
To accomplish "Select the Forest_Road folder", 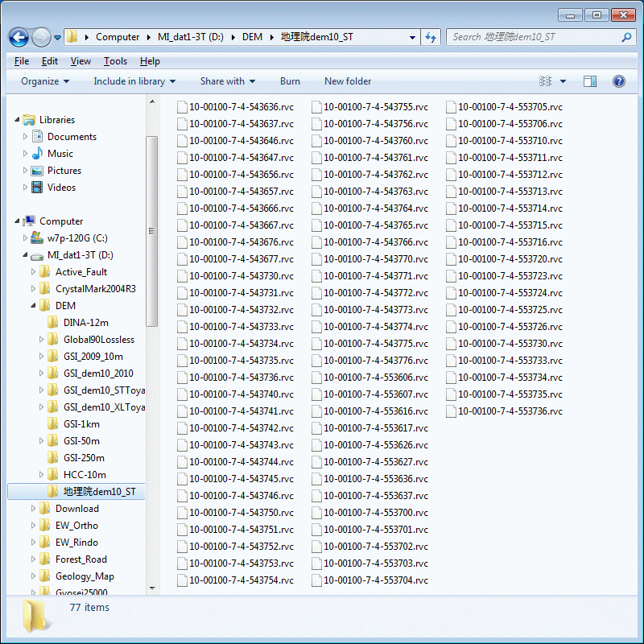I will [81, 559].
